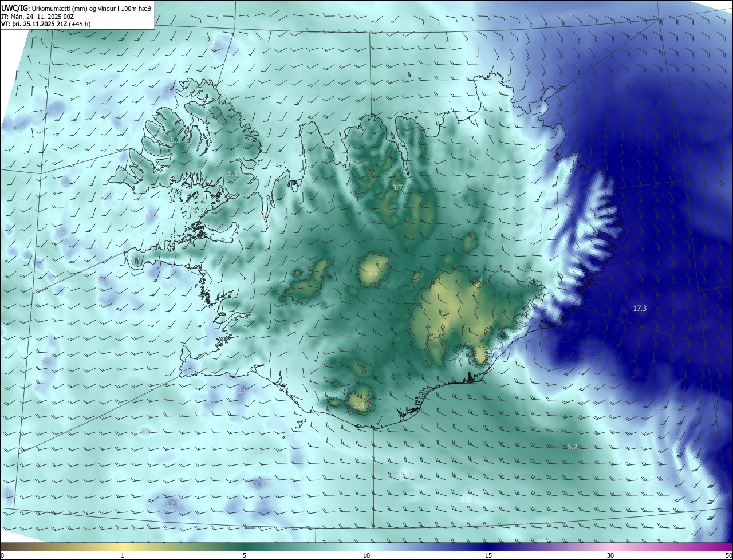Click the 5.3 value label over the Westfjords
Image resolution: width=733 pixels, height=560 pixels.
tap(176, 140)
